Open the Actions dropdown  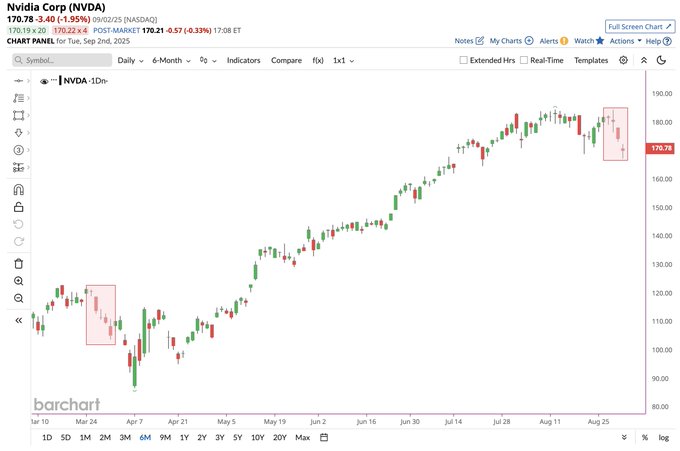coord(625,41)
